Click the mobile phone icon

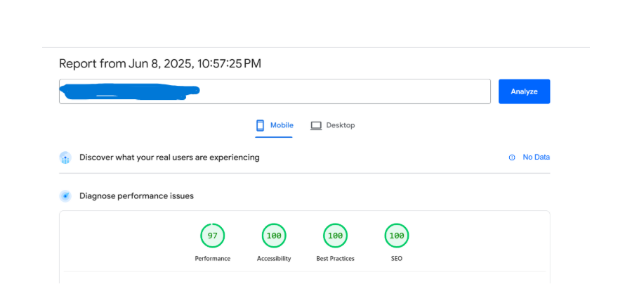coord(260,125)
